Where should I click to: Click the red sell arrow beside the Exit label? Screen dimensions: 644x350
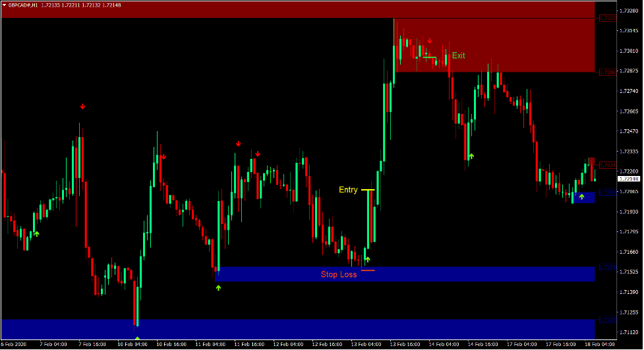(x=430, y=41)
